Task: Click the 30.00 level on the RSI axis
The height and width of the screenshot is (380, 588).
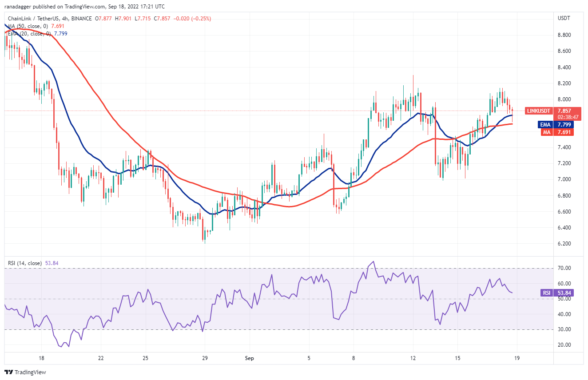Action: tap(563, 329)
